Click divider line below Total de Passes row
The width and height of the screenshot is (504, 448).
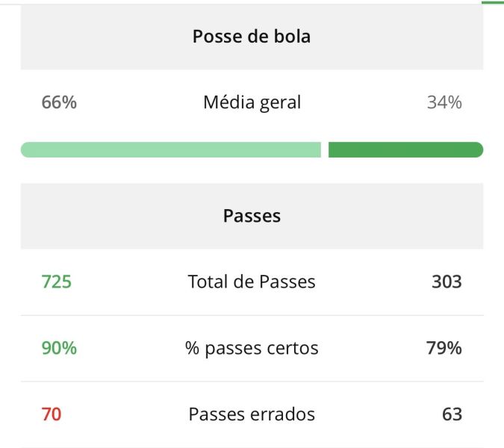pyautogui.click(x=252, y=315)
